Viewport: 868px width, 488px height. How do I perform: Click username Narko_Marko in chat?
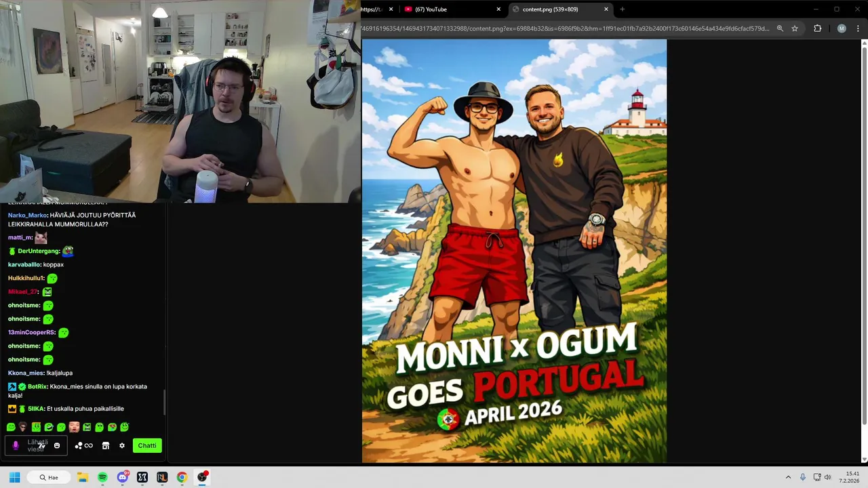click(x=27, y=215)
